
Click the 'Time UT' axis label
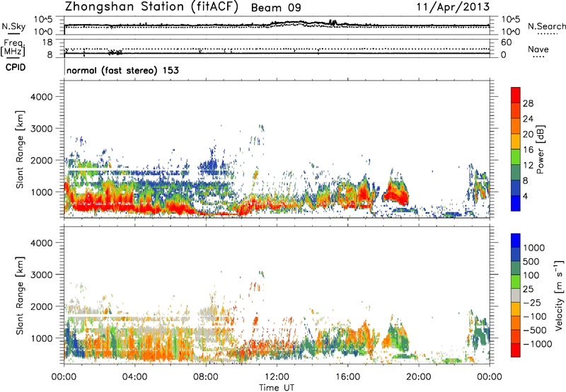(277, 388)
